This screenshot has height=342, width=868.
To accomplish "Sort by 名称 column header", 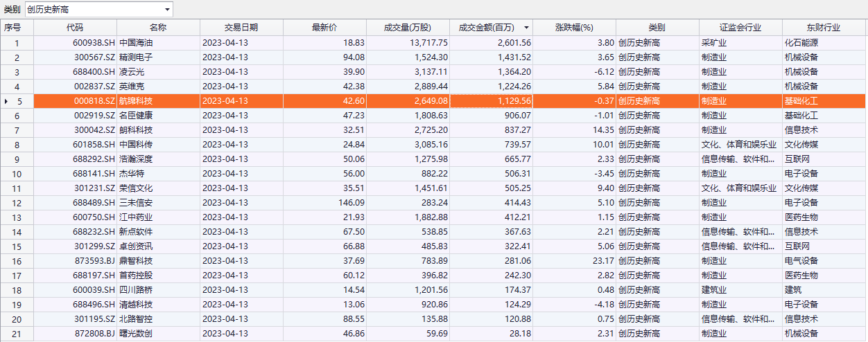I will [x=158, y=28].
